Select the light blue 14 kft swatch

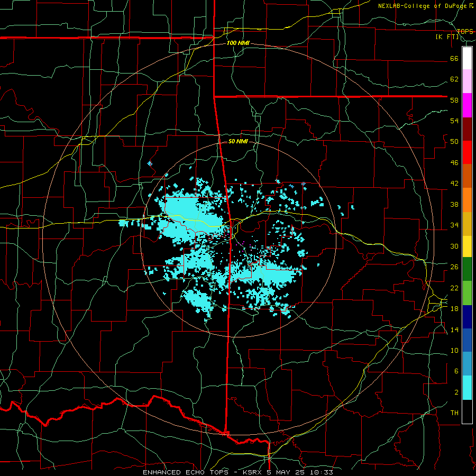[x=467, y=364]
